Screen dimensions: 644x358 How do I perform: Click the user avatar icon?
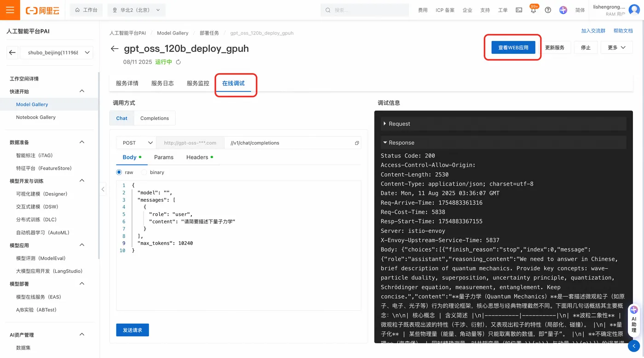pos(634,10)
